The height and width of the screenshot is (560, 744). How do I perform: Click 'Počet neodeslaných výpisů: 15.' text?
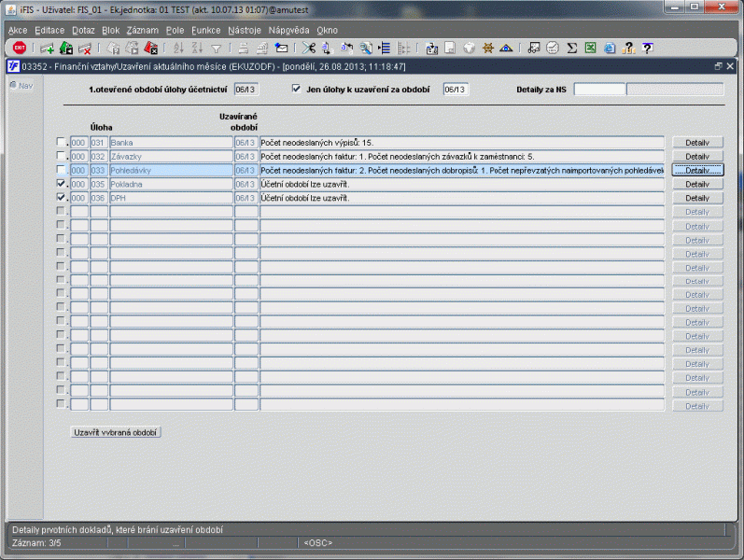[x=317, y=143]
